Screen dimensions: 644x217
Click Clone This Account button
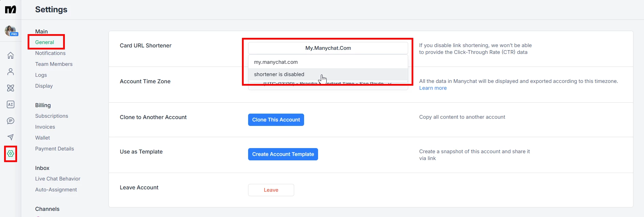point(276,120)
